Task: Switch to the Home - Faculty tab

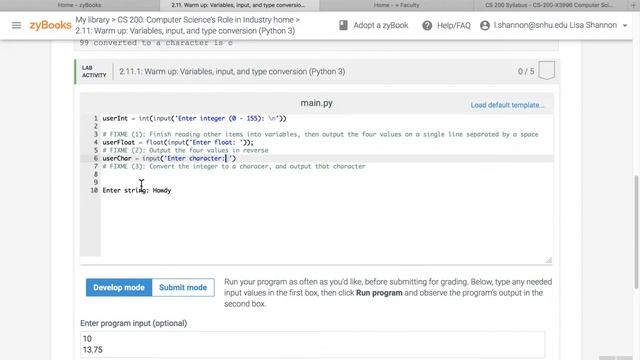Action: pyautogui.click(x=396, y=5)
